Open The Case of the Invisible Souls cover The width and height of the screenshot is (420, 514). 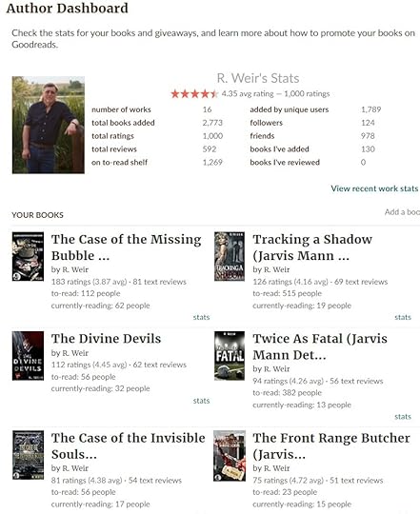28,455
